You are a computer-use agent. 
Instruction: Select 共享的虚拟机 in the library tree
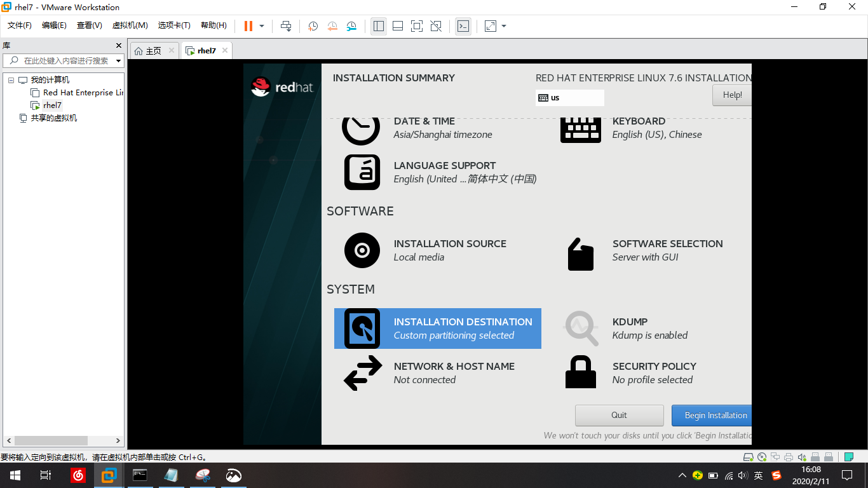(x=54, y=118)
